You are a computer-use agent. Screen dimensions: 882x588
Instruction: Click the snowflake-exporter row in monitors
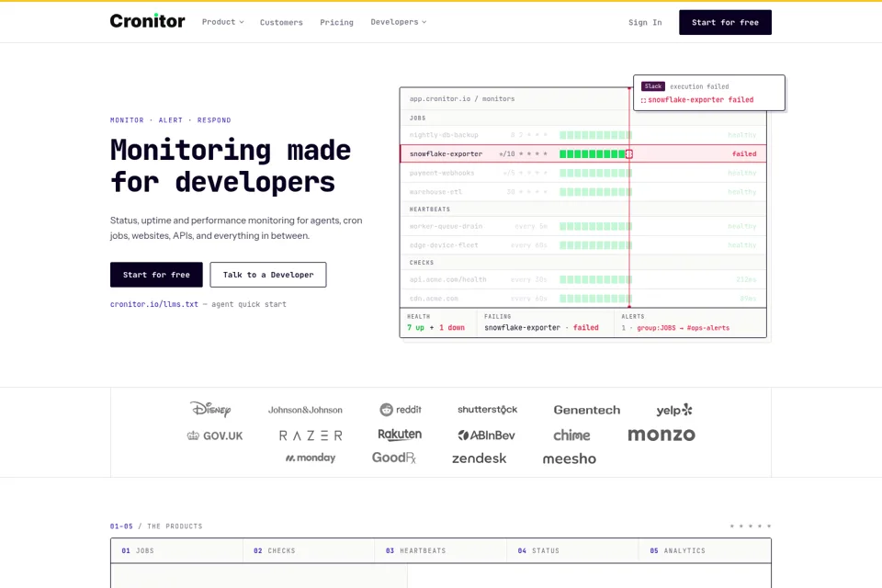click(583, 153)
